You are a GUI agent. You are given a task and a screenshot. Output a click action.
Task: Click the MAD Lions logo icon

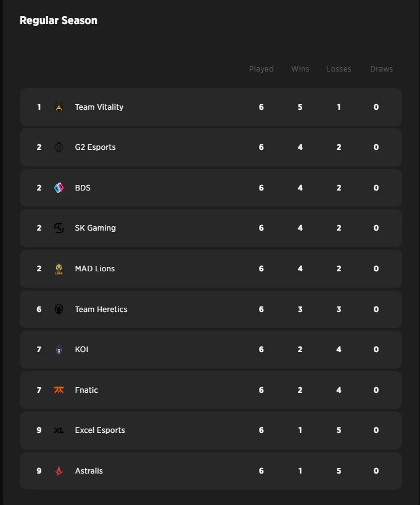(x=59, y=268)
